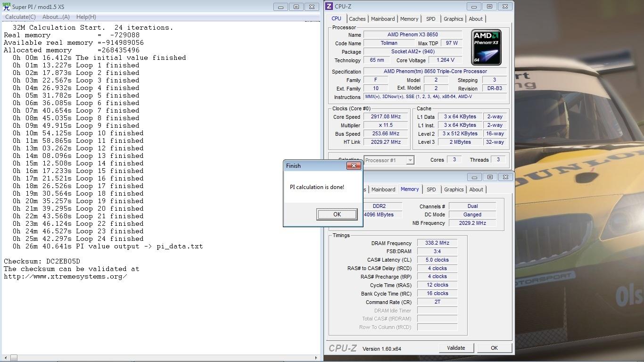Click the HT Link value 2029.27 MHz
This screenshot has width=644, height=362.
pos(386,142)
